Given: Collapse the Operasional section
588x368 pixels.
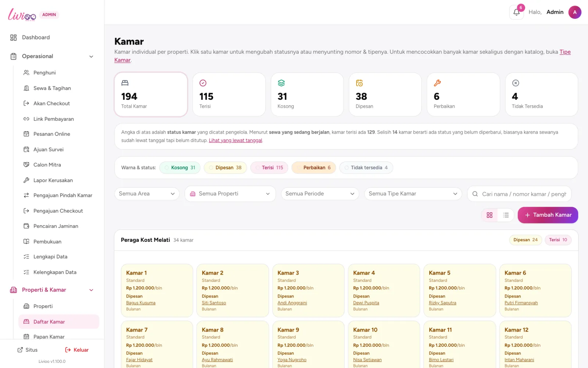Looking at the screenshot, I should point(91,56).
